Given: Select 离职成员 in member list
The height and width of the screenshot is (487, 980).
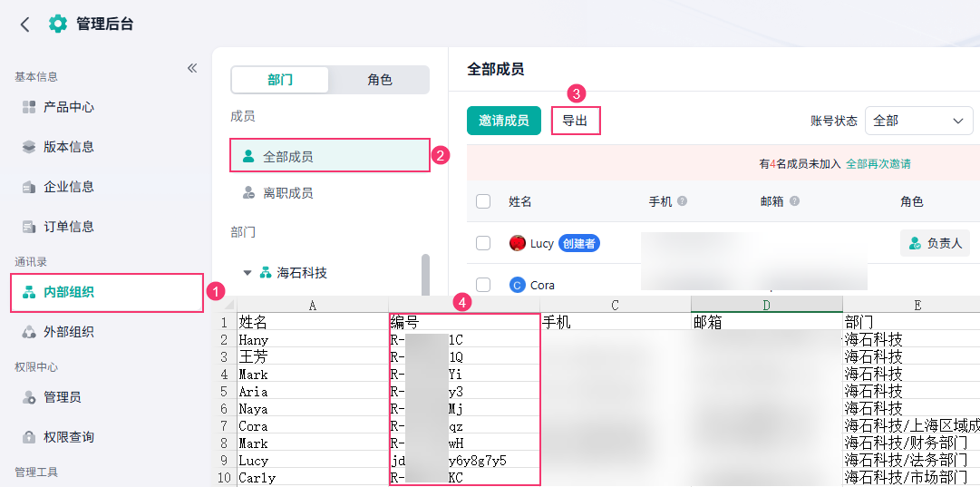Looking at the screenshot, I should tap(287, 193).
